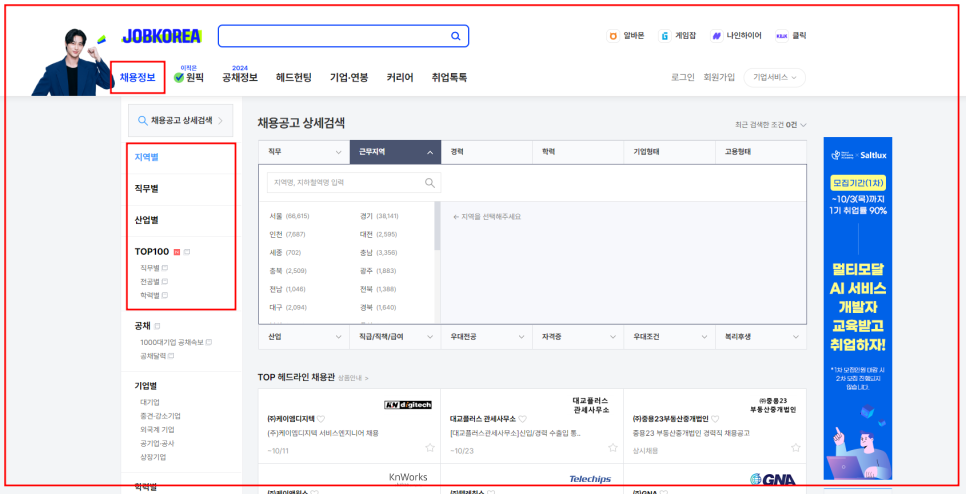966x494 pixels.
Task: Select 지역별 in the sidebar
Action: click(147, 157)
